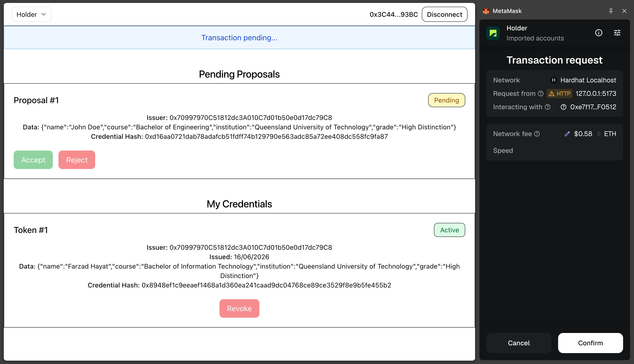
Task: Click the Network fee help icon
Action: 537,134
